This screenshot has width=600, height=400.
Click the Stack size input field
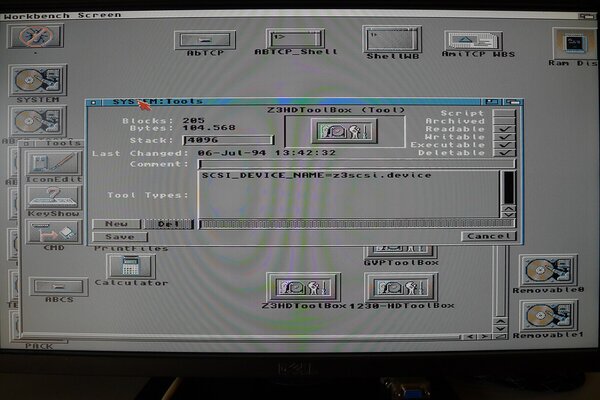coord(228,141)
